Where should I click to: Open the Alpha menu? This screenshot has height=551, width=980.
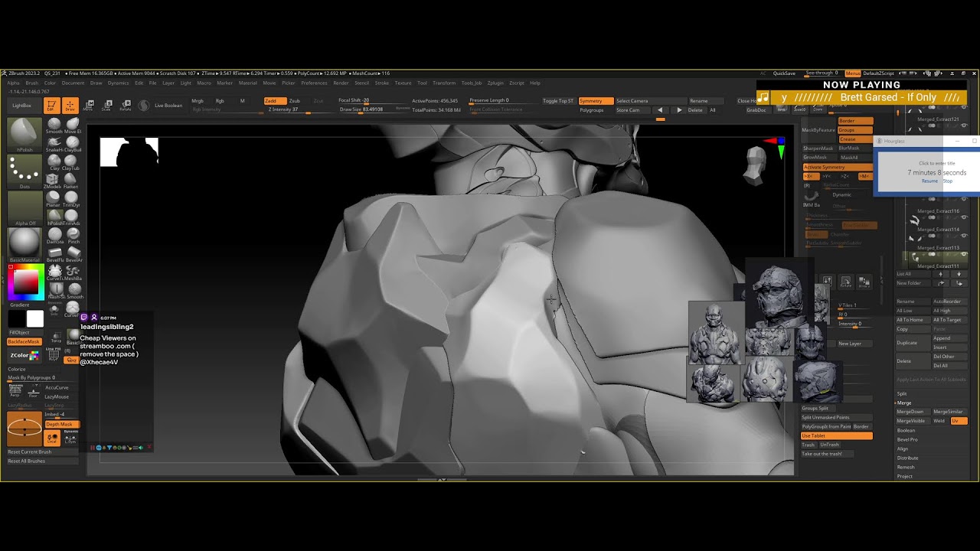[x=13, y=83]
